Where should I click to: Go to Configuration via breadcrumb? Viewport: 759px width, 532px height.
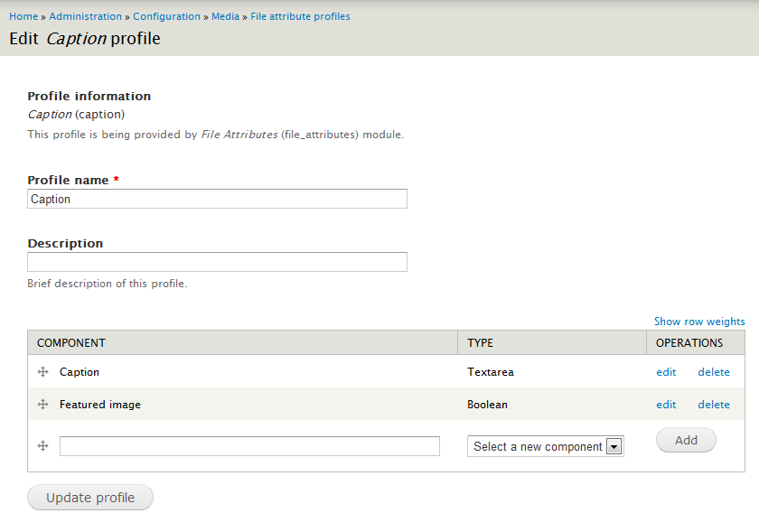click(x=166, y=15)
